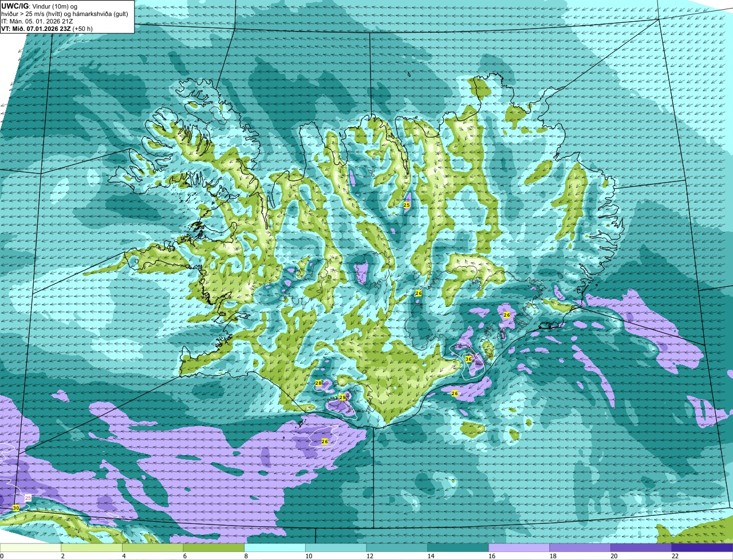The height and width of the screenshot is (560, 733).
Task: Click the yellow gust label reading 25
Action: 406,205
